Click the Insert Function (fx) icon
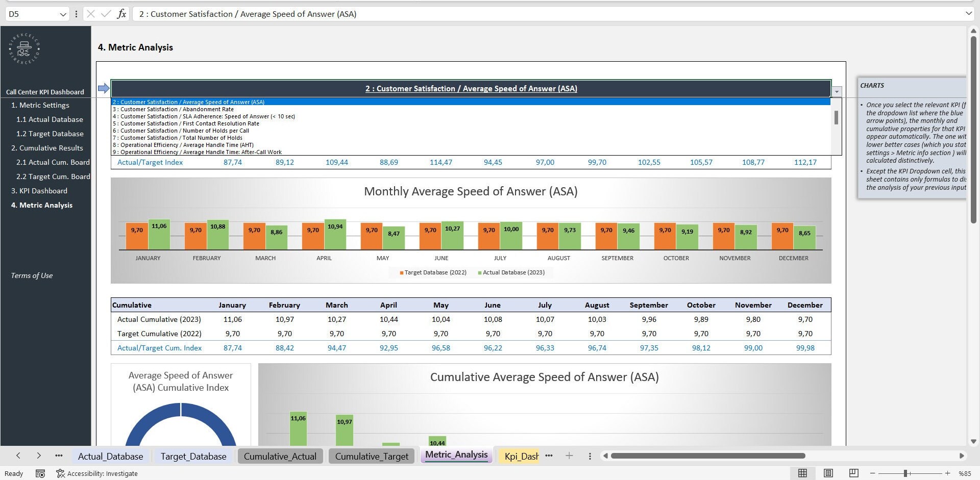980x480 pixels. click(121, 14)
